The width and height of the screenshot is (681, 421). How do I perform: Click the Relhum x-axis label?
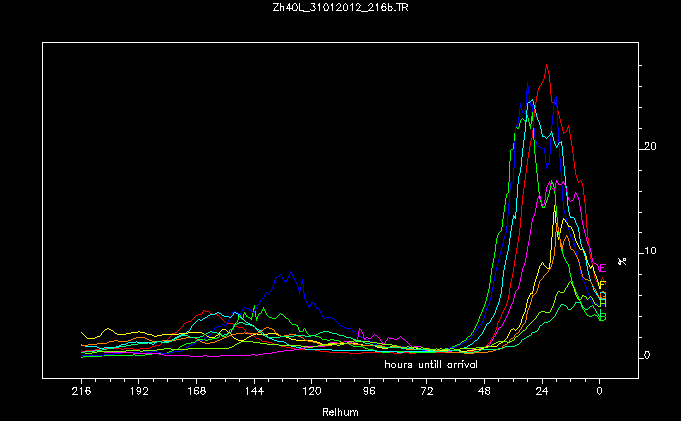(x=336, y=412)
